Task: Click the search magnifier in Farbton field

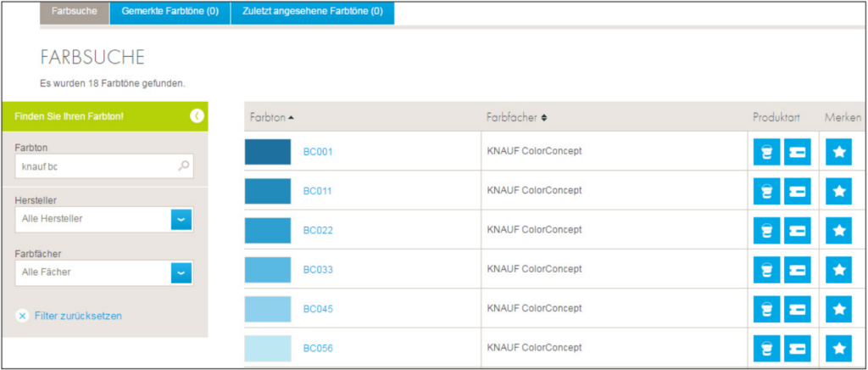Action: pyautogui.click(x=183, y=166)
